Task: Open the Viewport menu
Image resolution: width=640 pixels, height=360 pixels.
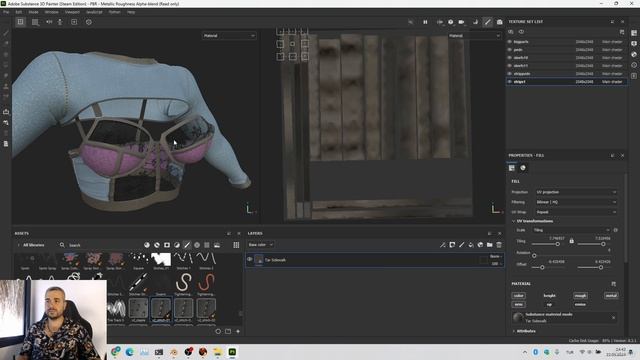Action: 72,12
